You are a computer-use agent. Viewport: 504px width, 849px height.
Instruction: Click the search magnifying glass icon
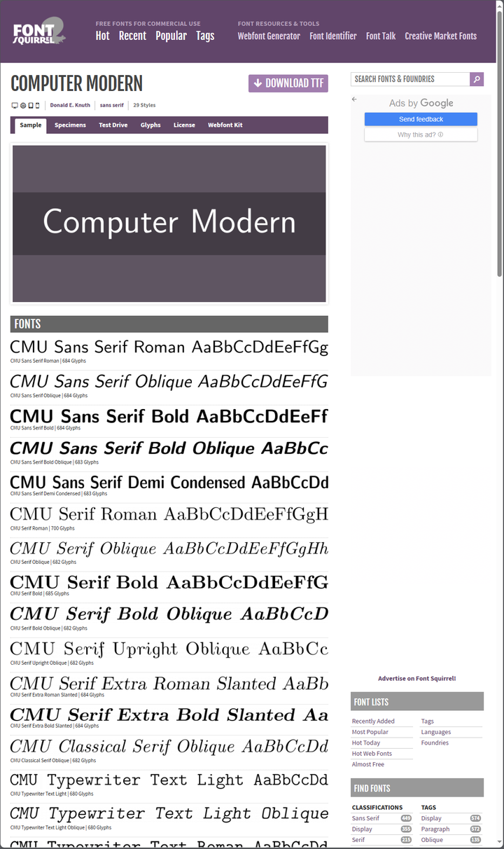[x=477, y=79]
